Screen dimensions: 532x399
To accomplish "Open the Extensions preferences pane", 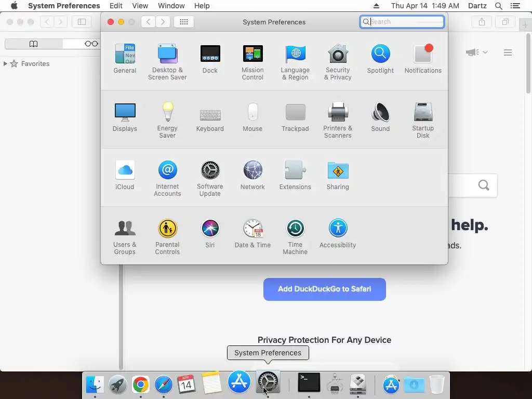I will tap(295, 175).
